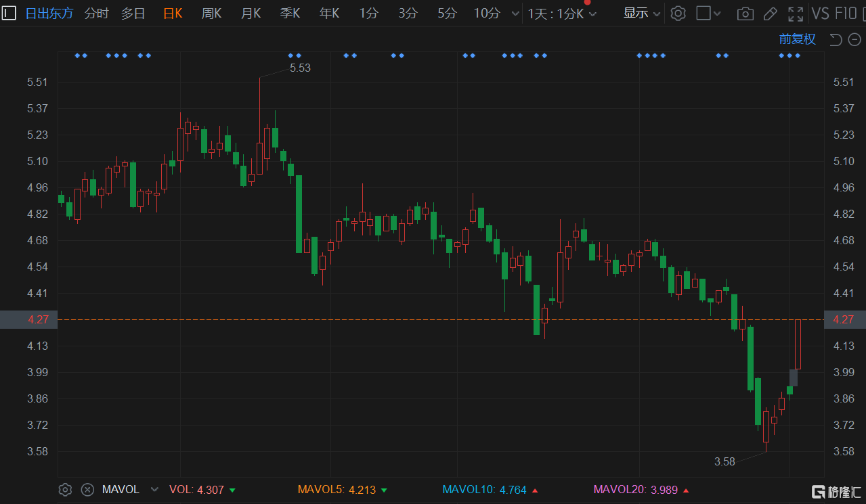The image size is (866, 504).
Task: Click the 3.58 low price label
Action: (x=724, y=461)
